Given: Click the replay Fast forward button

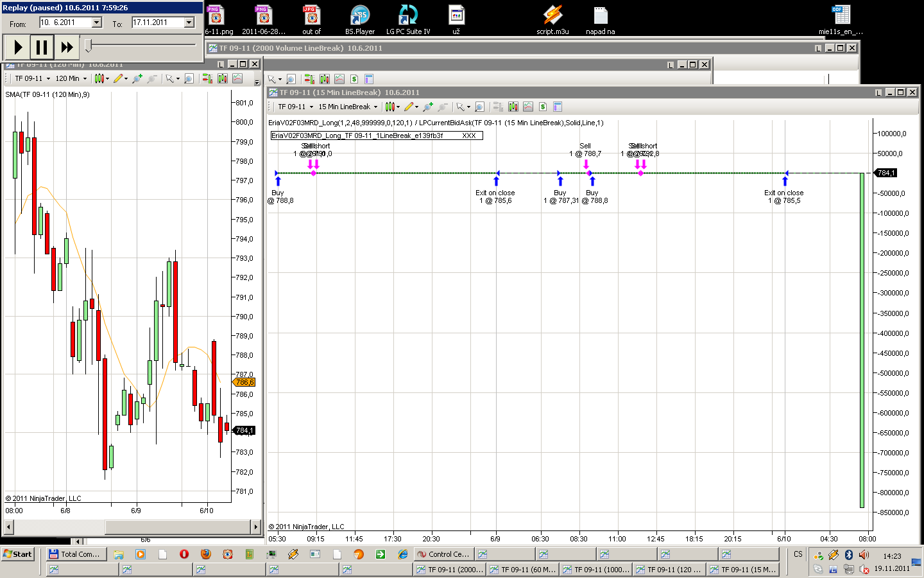Looking at the screenshot, I should 67,47.
